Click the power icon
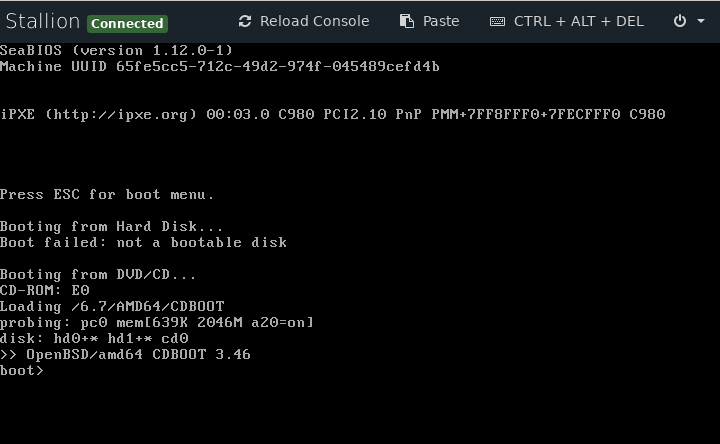The width and height of the screenshot is (720, 444). pos(680,21)
